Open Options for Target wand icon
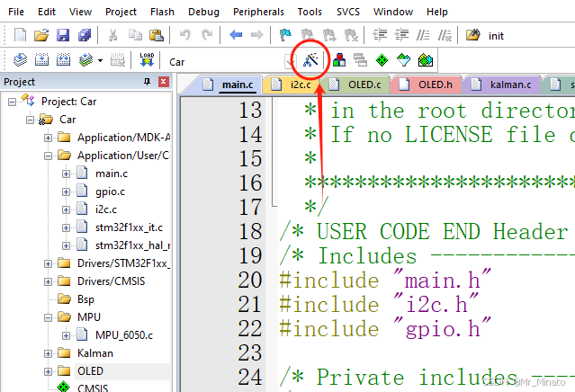This screenshot has width=575, height=392. pos(310,59)
